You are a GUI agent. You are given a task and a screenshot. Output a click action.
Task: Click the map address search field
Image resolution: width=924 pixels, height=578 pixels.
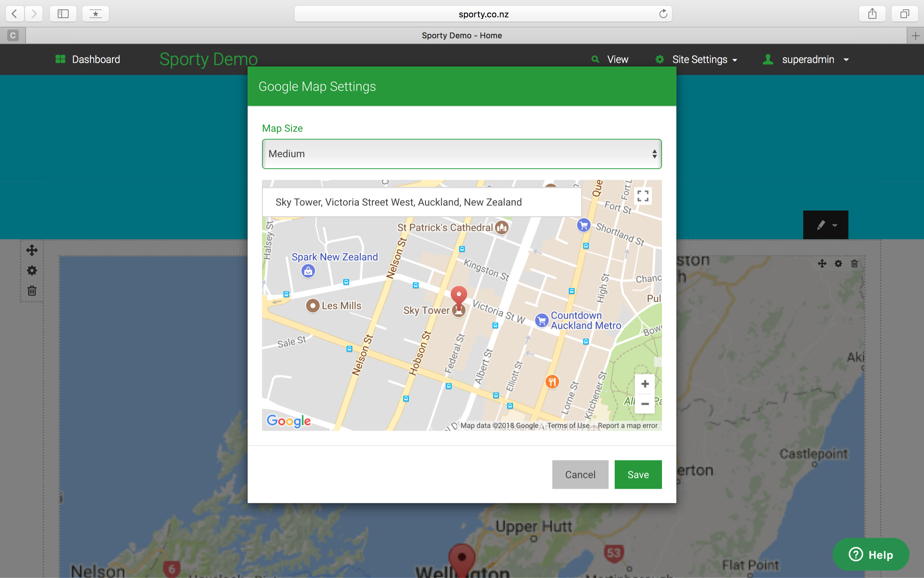coord(422,202)
